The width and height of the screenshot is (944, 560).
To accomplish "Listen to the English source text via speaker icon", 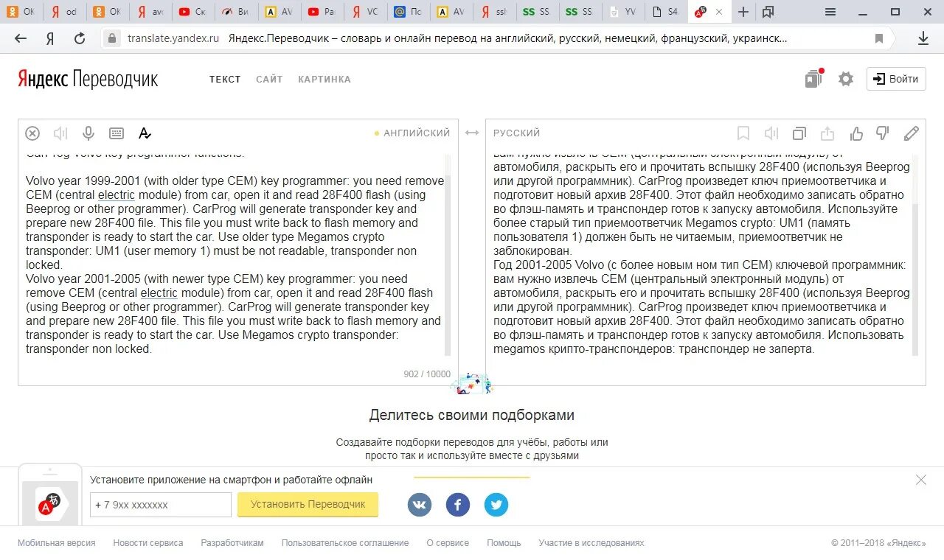I will tap(60, 133).
